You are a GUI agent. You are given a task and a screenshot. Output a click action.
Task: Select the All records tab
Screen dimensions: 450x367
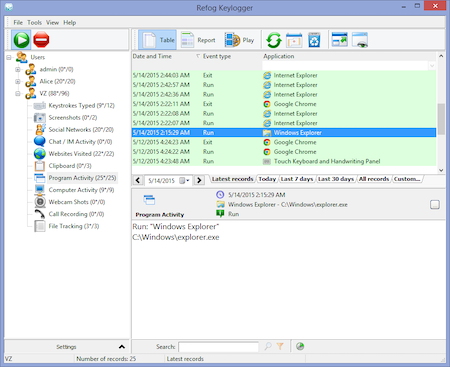click(x=374, y=179)
